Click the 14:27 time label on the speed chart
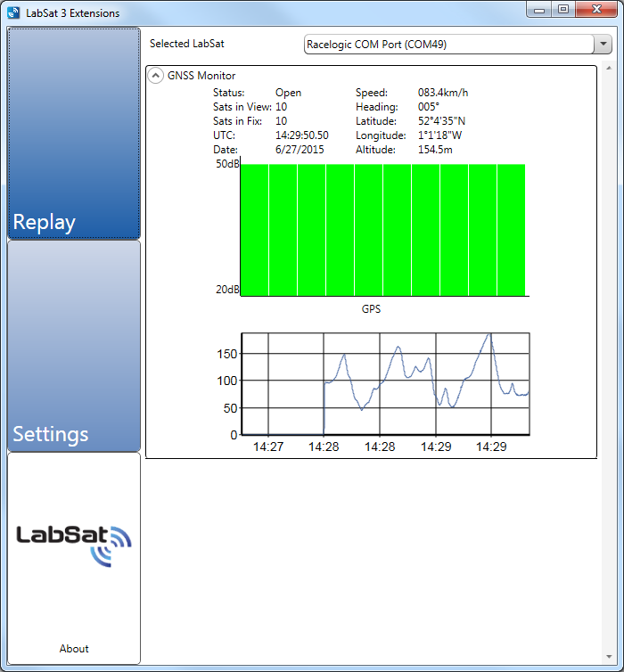Image resolution: width=624 pixels, height=672 pixels. coord(268,447)
